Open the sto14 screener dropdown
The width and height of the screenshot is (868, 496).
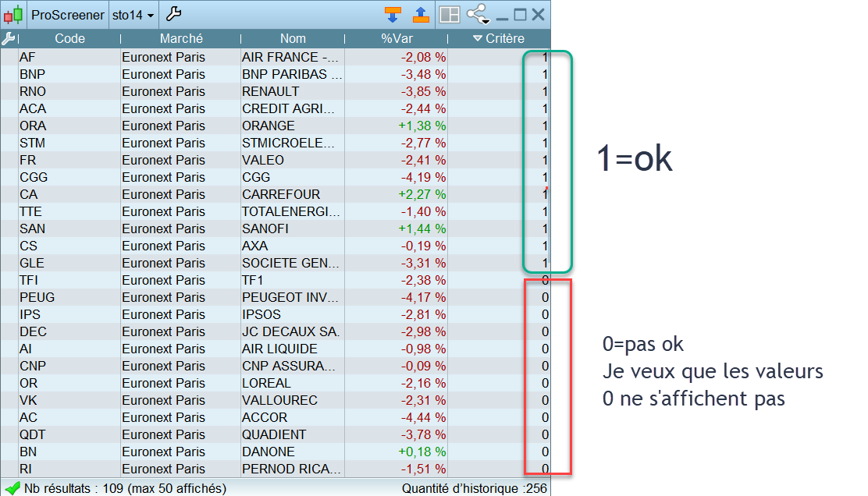133,15
